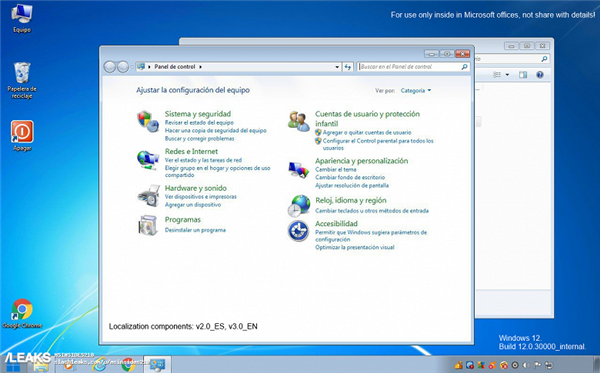Screen dimensions: 600x373
Task: Click the Programas disc box icon
Action: pyautogui.click(x=148, y=225)
